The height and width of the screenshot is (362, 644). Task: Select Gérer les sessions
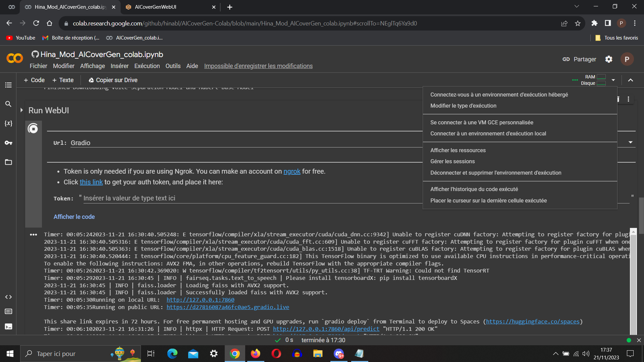(520, 162)
